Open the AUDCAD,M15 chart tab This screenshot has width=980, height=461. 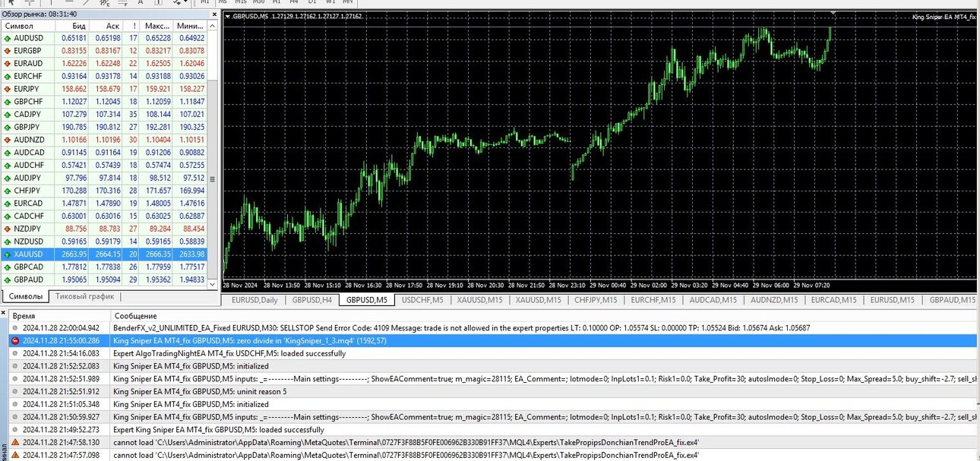[x=713, y=300]
